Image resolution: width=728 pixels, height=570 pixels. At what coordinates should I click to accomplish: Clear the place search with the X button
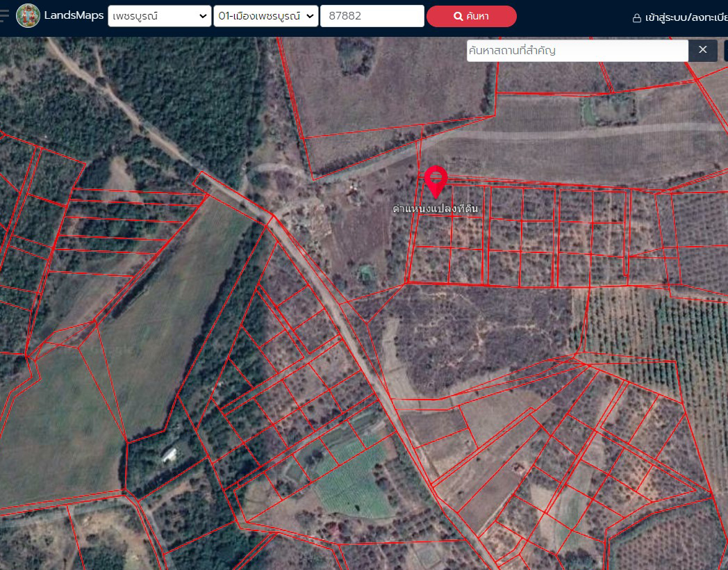click(x=702, y=50)
